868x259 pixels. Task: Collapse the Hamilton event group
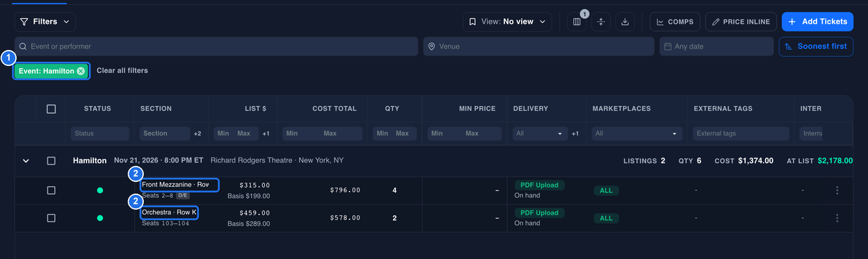(x=26, y=160)
